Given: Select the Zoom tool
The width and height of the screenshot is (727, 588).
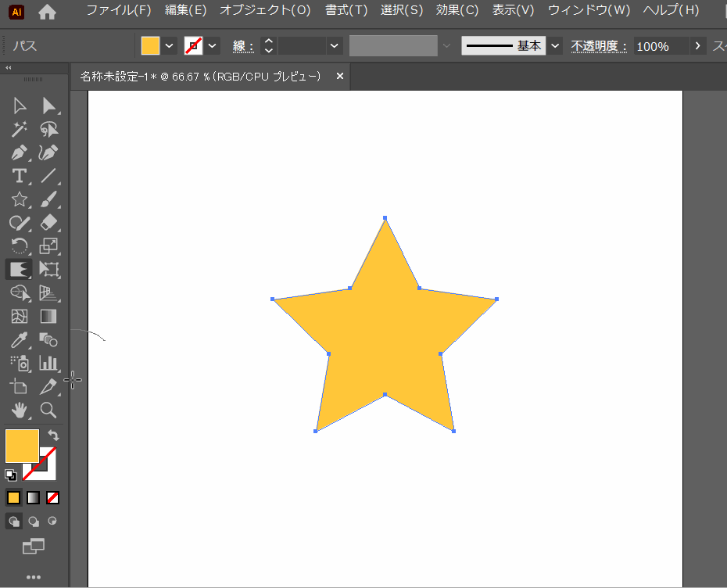Looking at the screenshot, I should (48, 410).
